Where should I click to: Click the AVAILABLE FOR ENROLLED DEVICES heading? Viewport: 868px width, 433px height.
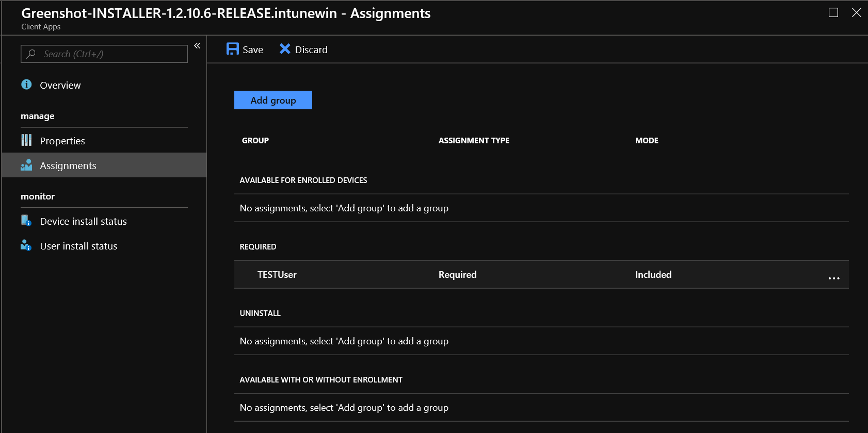[x=303, y=180]
